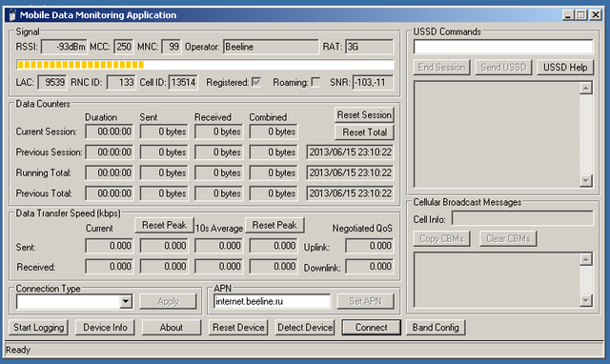
Task: Click the Detect Device button
Action: tap(305, 328)
